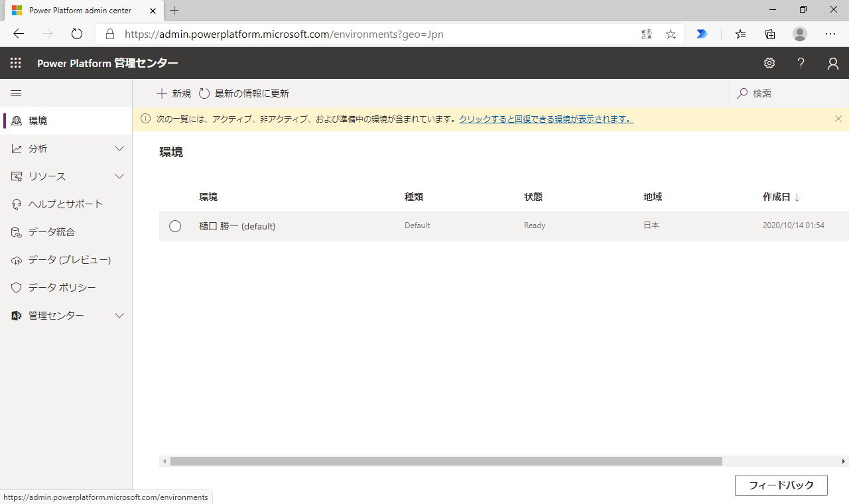Dismiss the yellow notification banner
This screenshot has width=849, height=504.
(838, 119)
